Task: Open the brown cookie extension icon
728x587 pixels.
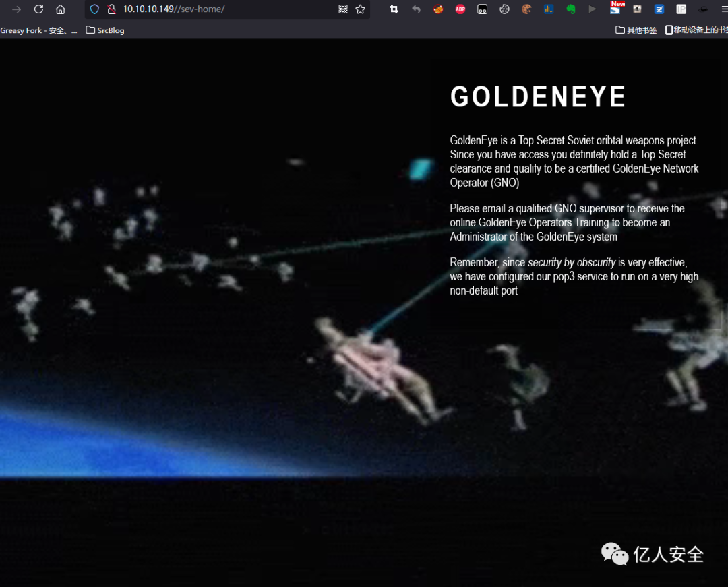Action: pyautogui.click(x=526, y=9)
